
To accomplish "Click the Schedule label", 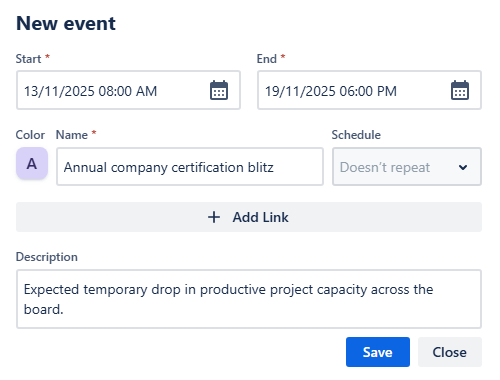I will coord(356,135).
